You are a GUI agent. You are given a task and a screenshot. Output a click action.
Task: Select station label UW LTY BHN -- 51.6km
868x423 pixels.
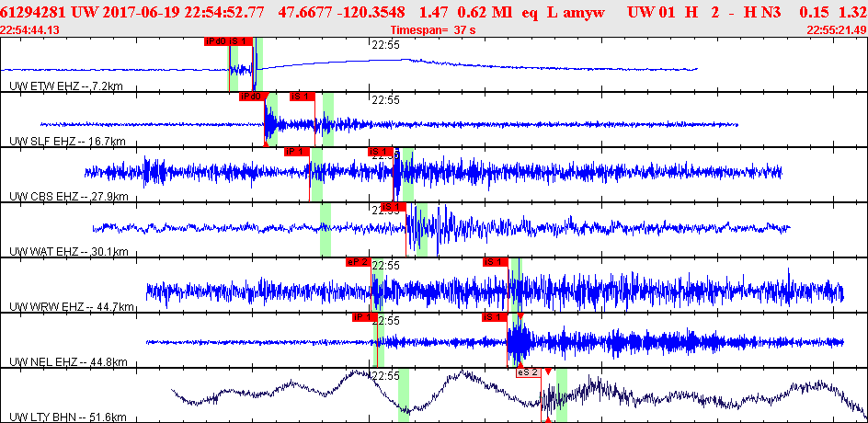click(68, 417)
